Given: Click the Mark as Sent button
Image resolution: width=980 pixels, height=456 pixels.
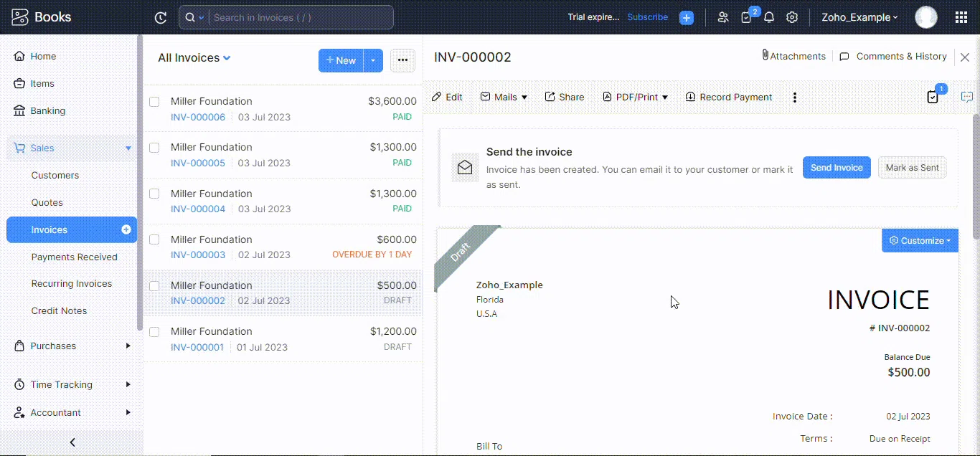Looking at the screenshot, I should coord(912,168).
